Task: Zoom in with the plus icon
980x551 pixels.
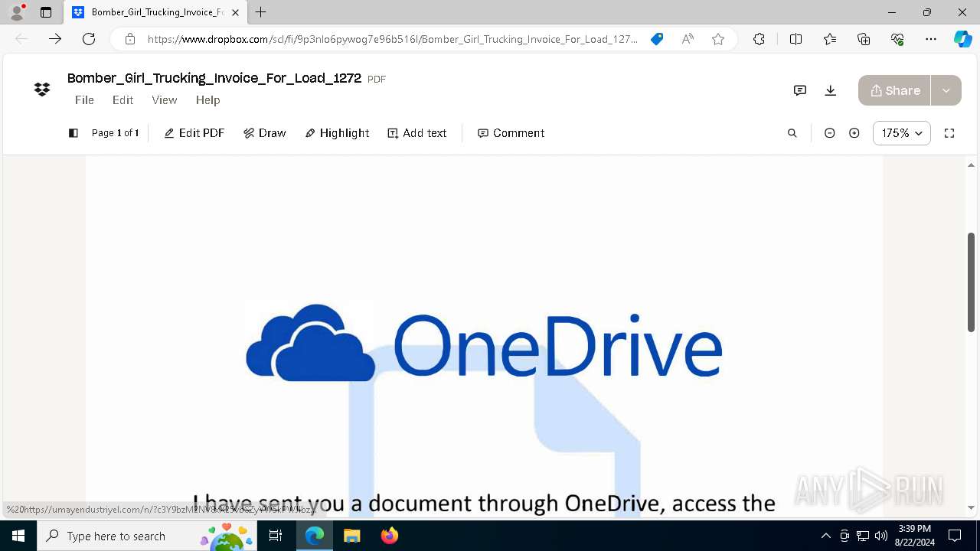Action: pos(854,133)
